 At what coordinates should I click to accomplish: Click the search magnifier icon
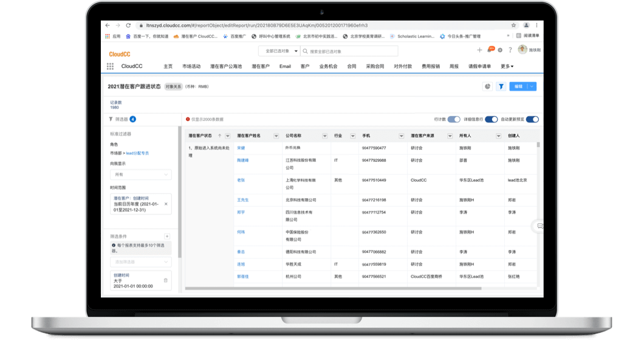305,51
